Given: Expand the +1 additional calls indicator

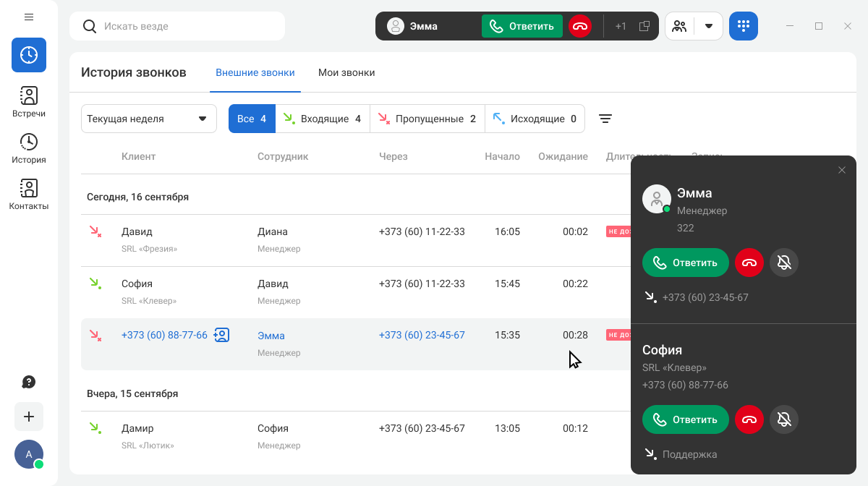Looking at the screenshot, I should click(x=621, y=26).
